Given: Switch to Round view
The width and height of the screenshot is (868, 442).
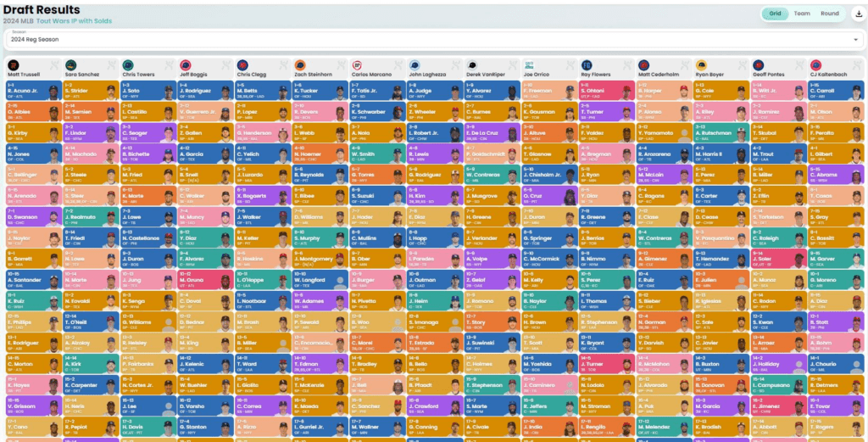Looking at the screenshot, I should tap(830, 14).
